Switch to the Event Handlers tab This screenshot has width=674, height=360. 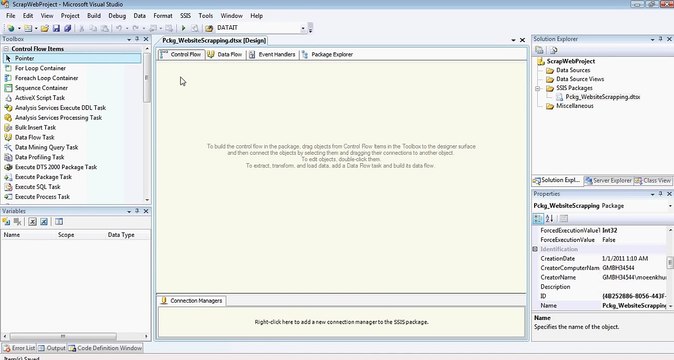click(273, 55)
